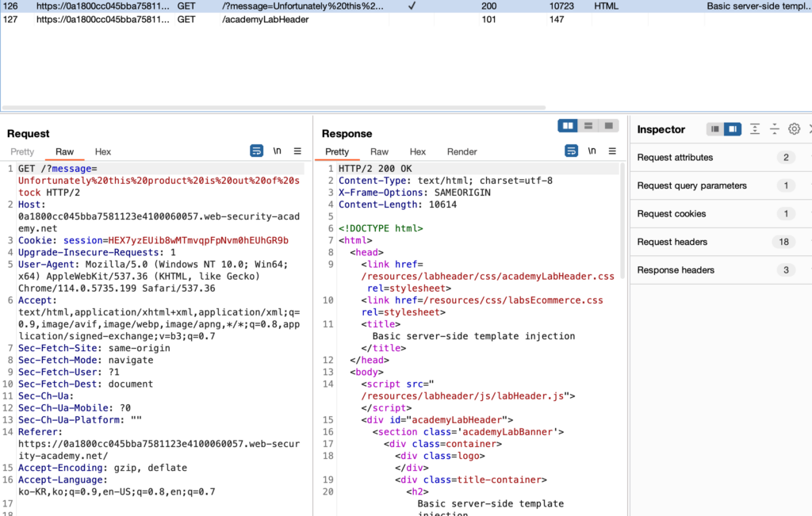Viewport: 812px width, 516px height.
Task: Toggle the \n non-printable characters button in Request
Action: 277,151
